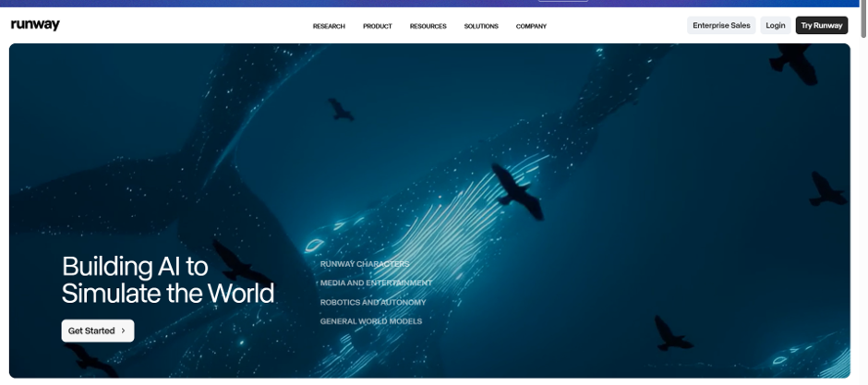Click the Get Started button
868x385 pixels.
[x=98, y=331]
